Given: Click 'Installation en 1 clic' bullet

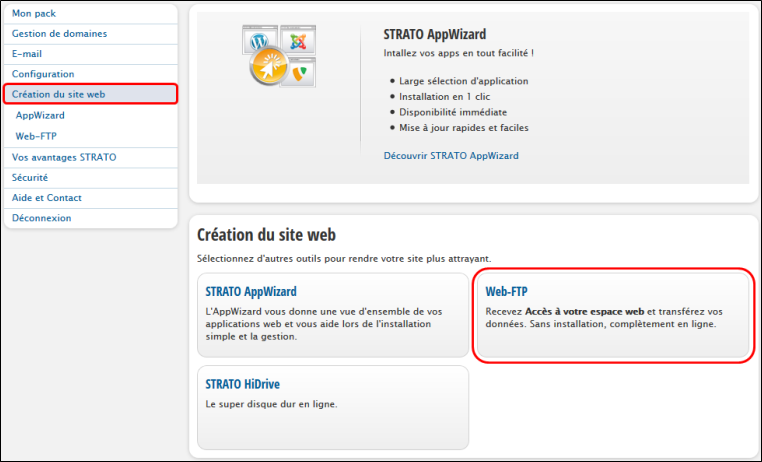Looking at the screenshot, I should [445, 97].
